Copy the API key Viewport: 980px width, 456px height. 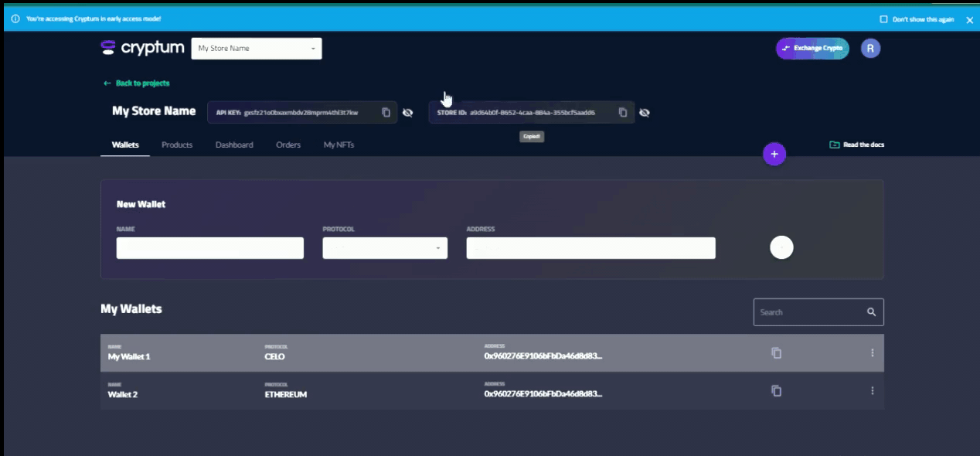[x=386, y=112]
